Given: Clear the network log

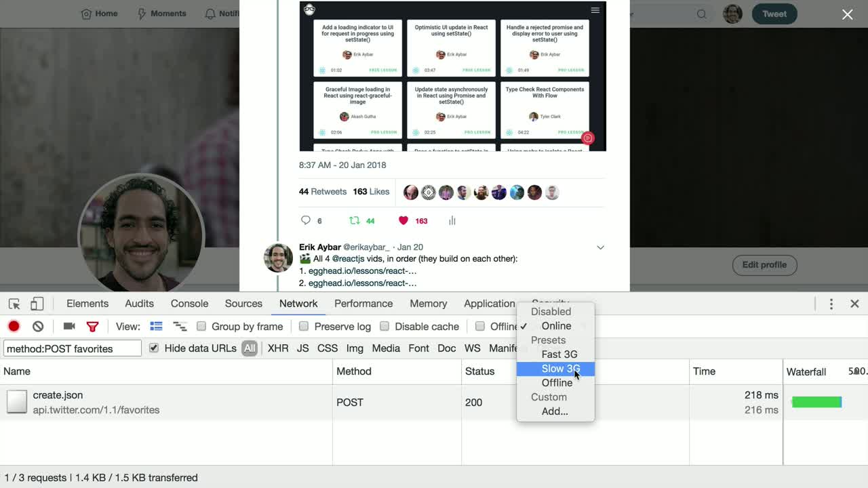Looking at the screenshot, I should pyautogui.click(x=38, y=326).
